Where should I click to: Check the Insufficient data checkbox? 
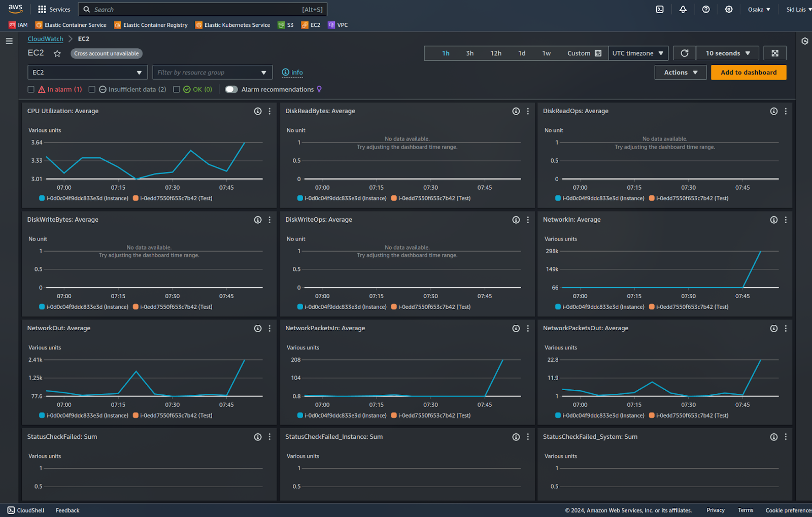pos(92,89)
